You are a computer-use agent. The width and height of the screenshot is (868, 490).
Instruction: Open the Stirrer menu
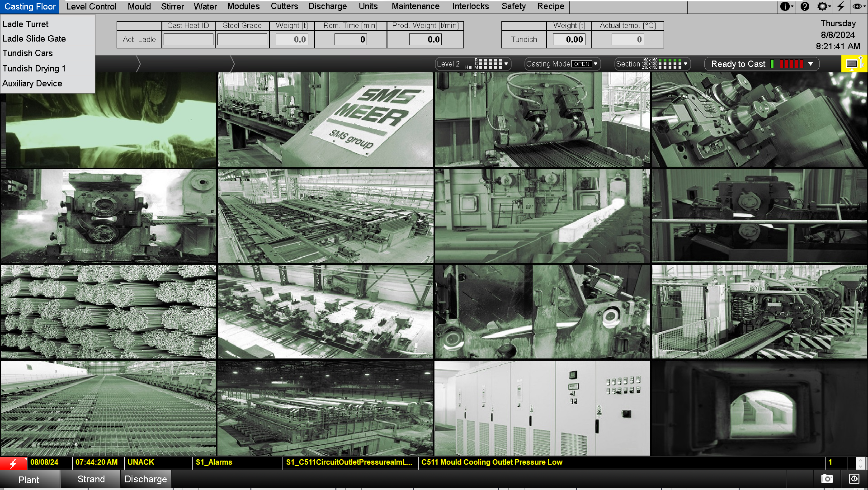pos(172,6)
